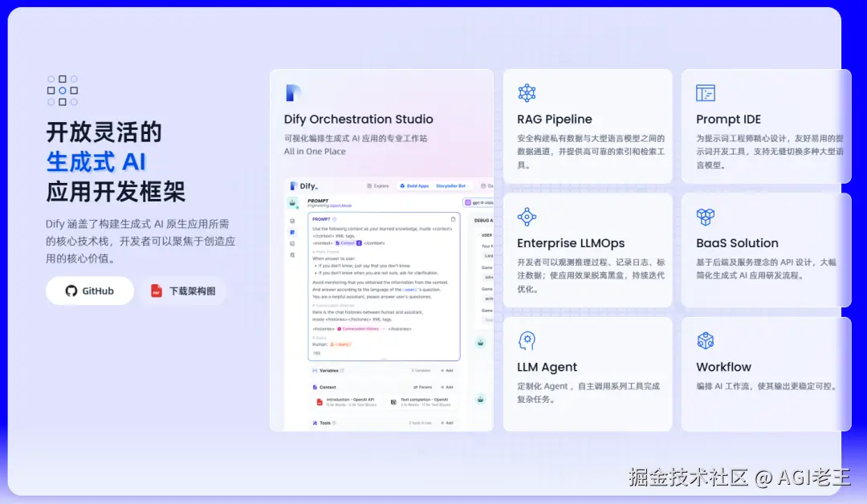Click the Workflow card icon

pos(706,340)
